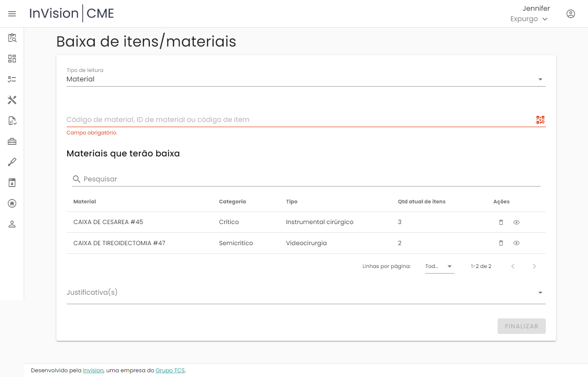Open the hamburger menu in the header

[12, 14]
